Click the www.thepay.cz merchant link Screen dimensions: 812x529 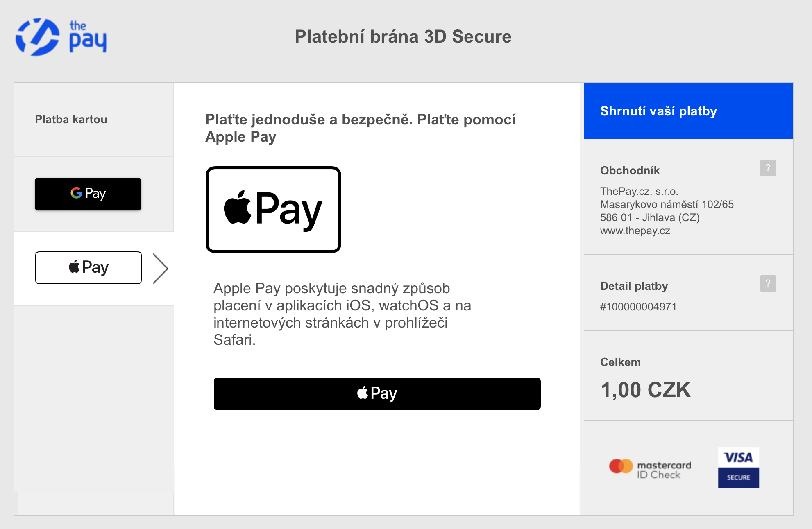(x=635, y=231)
